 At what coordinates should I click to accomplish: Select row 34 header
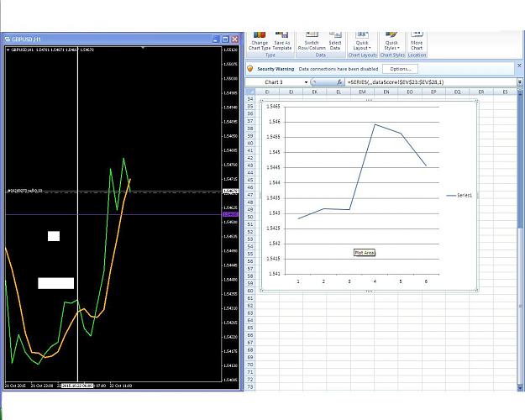click(x=250, y=99)
